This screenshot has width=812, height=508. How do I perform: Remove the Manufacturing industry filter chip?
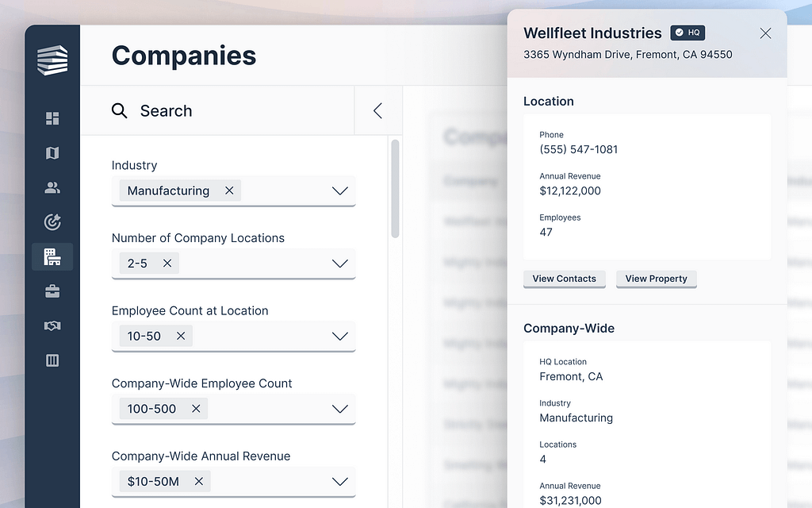[229, 190]
